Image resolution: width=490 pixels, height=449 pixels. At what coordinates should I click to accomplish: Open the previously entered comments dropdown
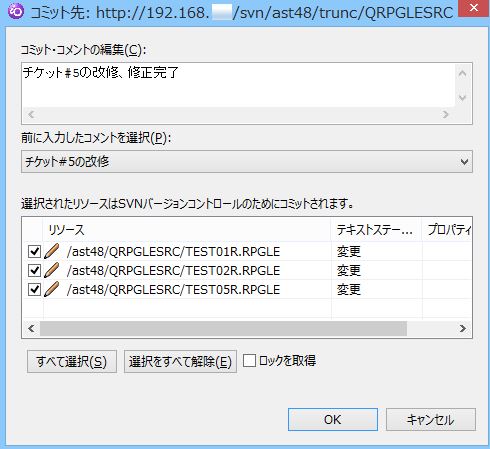247,162
